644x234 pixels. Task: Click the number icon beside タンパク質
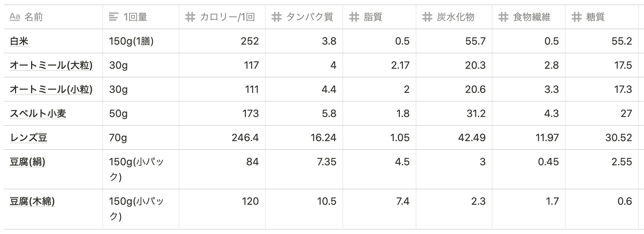(276, 17)
